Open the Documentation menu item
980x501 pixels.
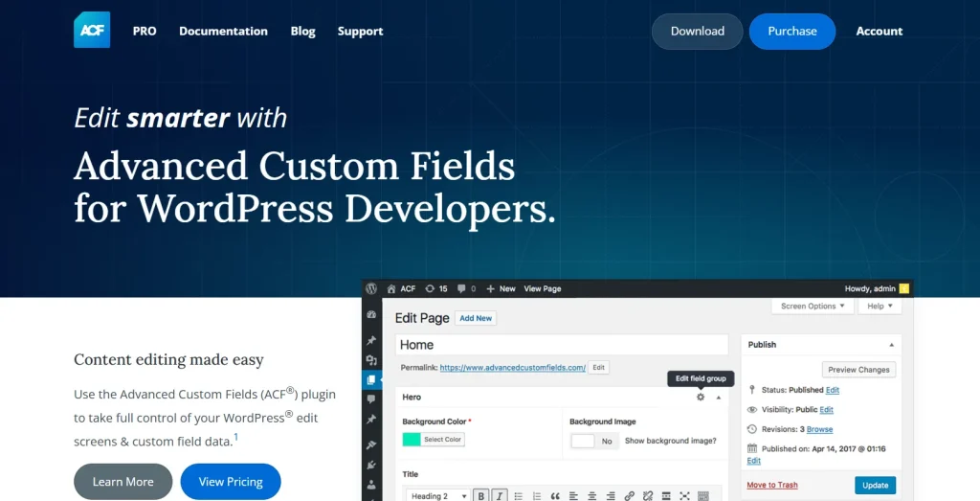click(x=223, y=31)
